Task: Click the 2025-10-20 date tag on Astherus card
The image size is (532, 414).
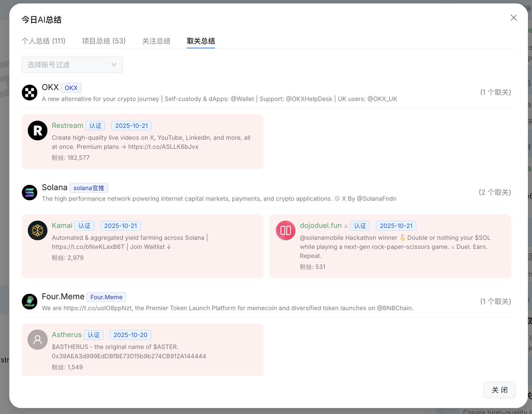Action: pyautogui.click(x=130, y=335)
